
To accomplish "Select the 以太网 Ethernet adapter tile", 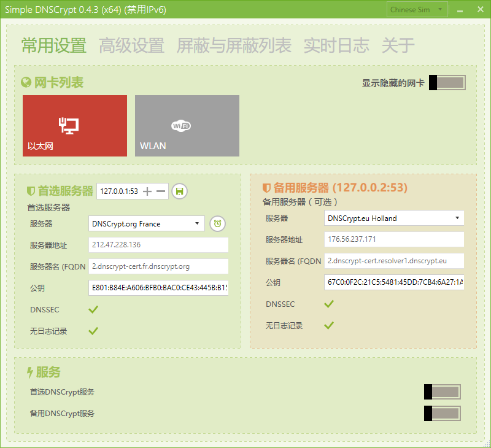I will pyautogui.click(x=75, y=126).
